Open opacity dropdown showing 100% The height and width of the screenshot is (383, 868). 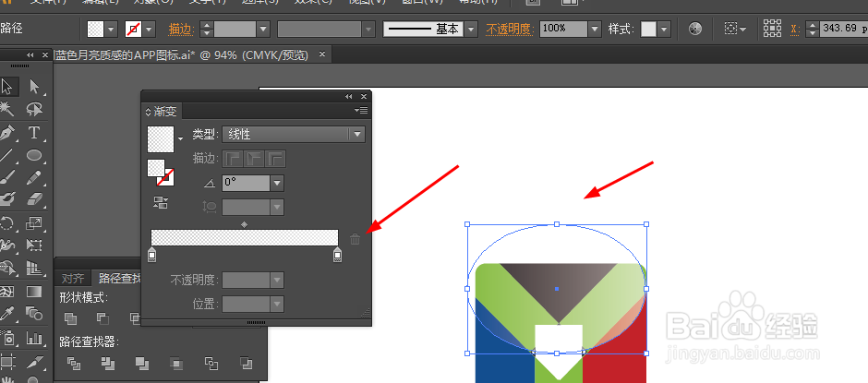coord(595,29)
